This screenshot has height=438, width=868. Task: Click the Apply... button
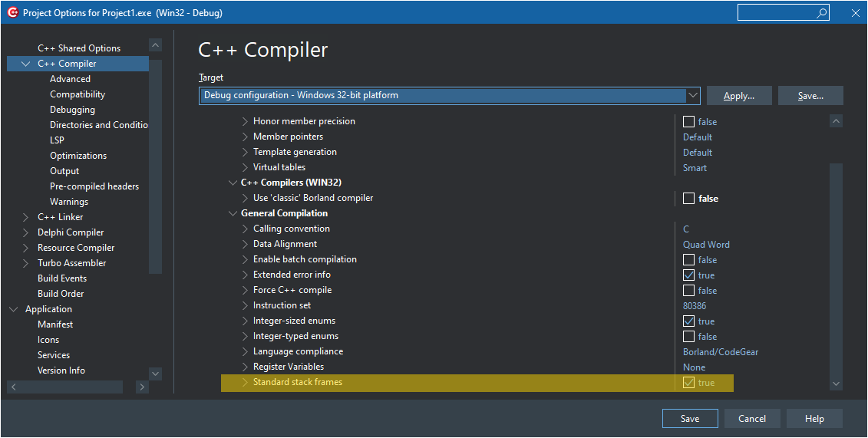pos(738,96)
